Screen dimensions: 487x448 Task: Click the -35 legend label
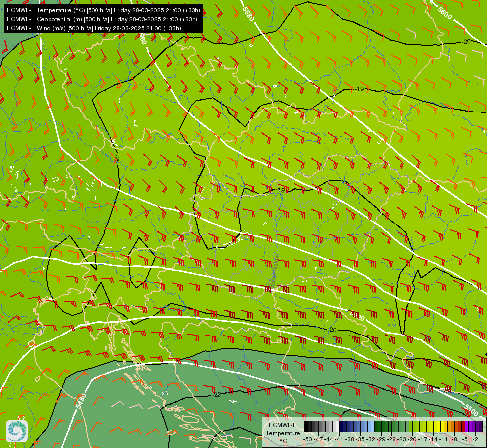pyautogui.click(x=360, y=439)
